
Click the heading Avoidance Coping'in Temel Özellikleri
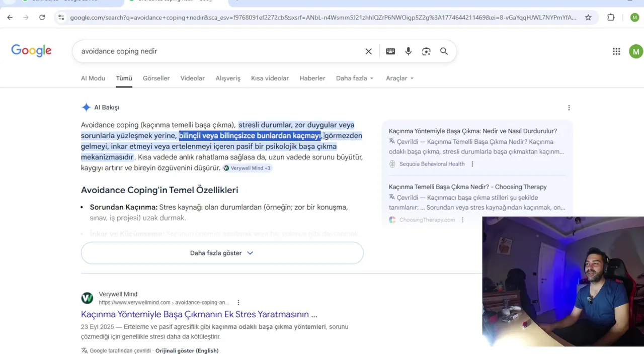(x=159, y=190)
